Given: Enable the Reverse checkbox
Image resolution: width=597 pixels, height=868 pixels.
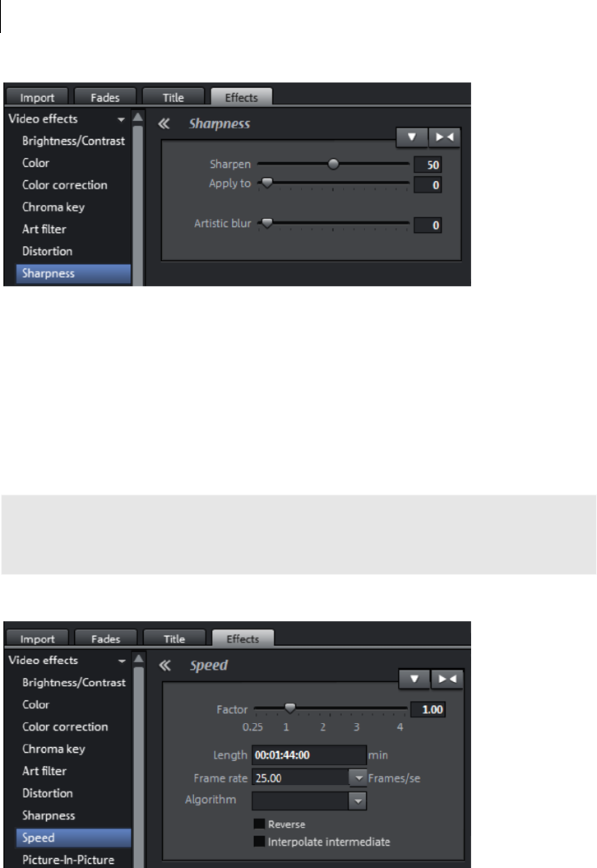Looking at the screenshot, I should point(259,824).
